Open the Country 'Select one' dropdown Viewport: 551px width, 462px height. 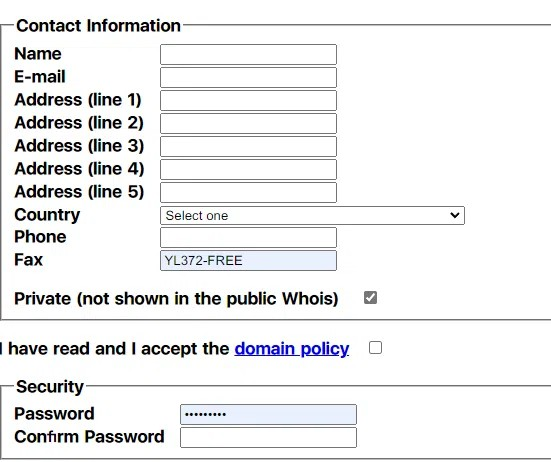(312, 215)
